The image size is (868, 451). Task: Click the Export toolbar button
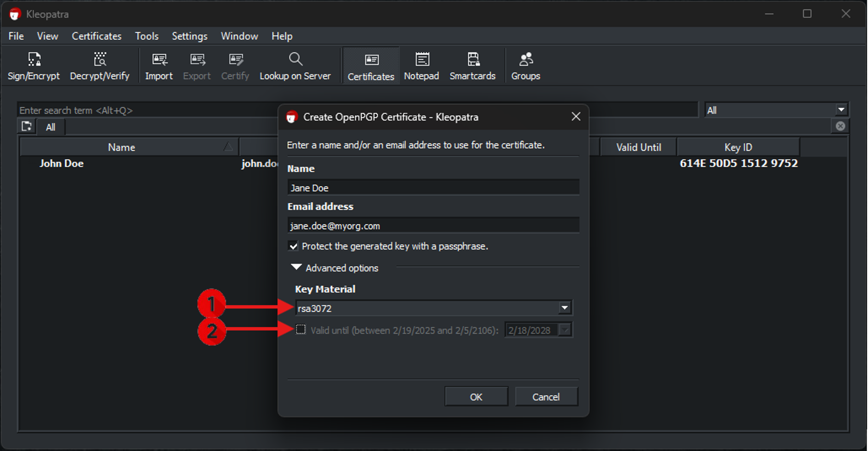point(197,66)
